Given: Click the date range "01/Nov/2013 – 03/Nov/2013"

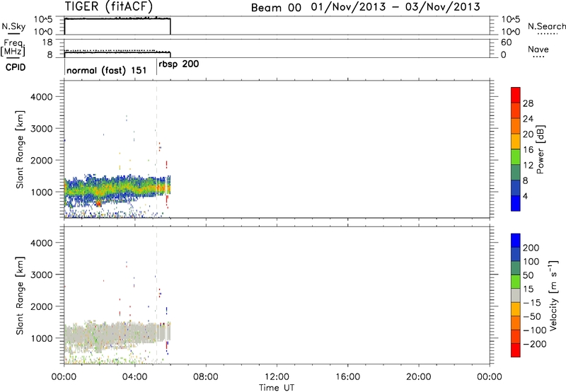Looking at the screenshot, I should [x=395, y=7].
